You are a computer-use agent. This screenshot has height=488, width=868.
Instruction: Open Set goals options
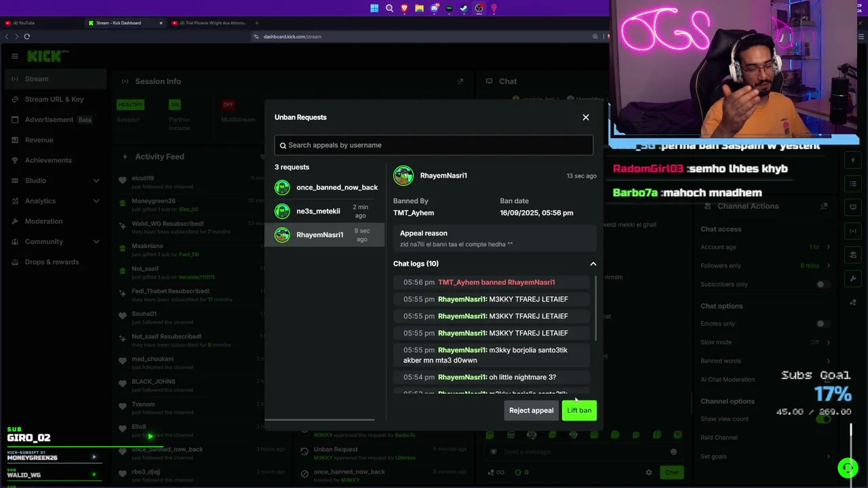point(764,456)
